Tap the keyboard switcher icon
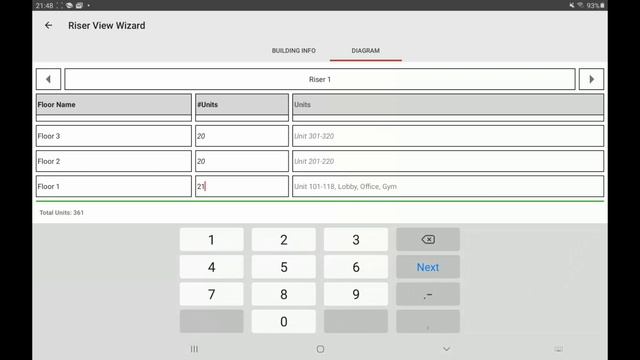Viewport: 640px width, 360px height. 559,349
